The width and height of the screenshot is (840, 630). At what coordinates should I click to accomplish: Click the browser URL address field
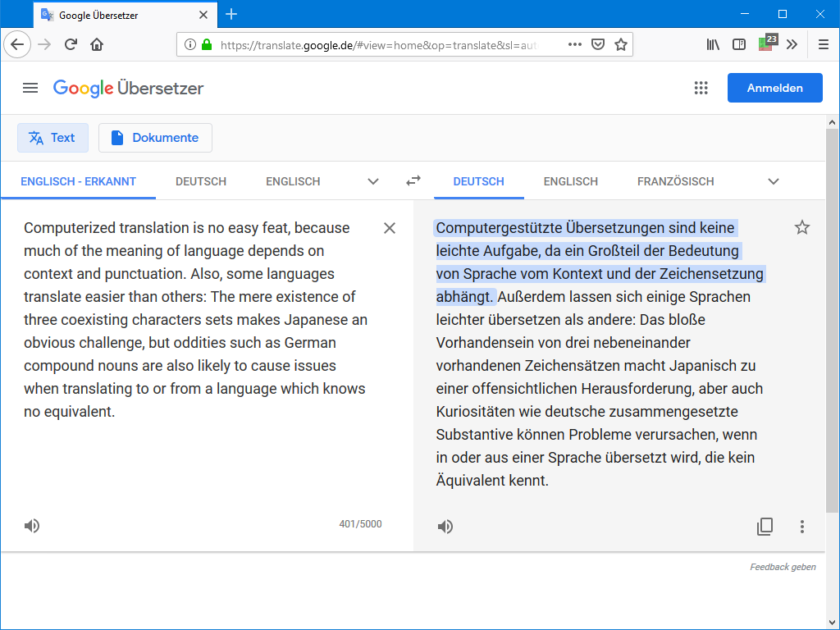[377, 45]
